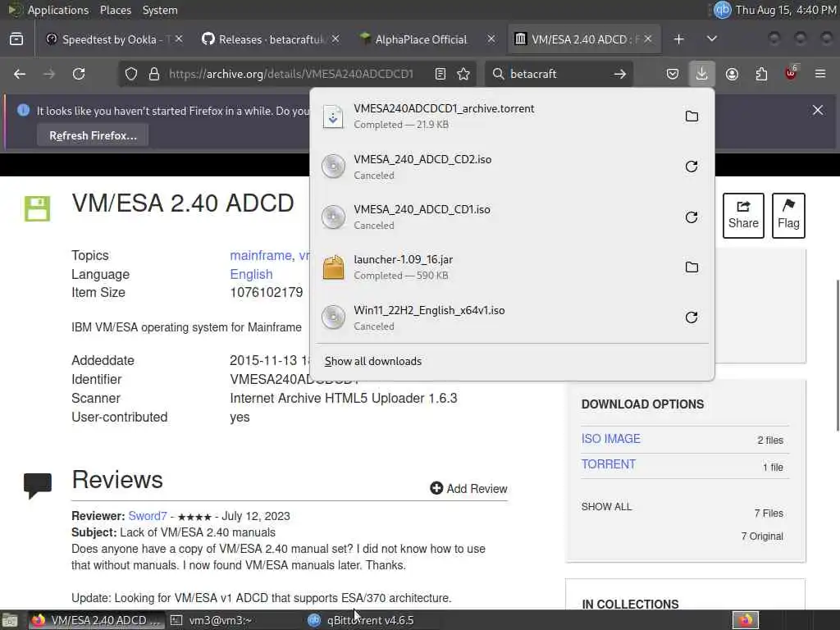Open the extensions puzzle icon
Viewport: 840px width, 630px height.
(x=761, y=74)
